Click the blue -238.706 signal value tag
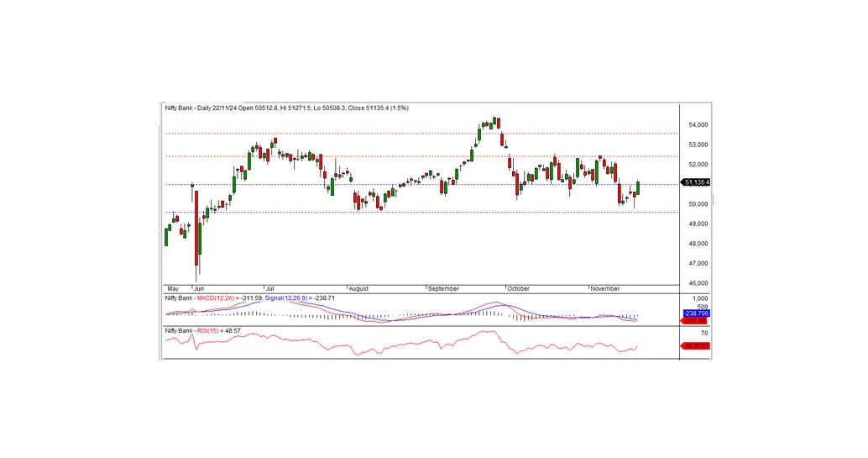This screenshot has height=458, width=868. [696, 313]
